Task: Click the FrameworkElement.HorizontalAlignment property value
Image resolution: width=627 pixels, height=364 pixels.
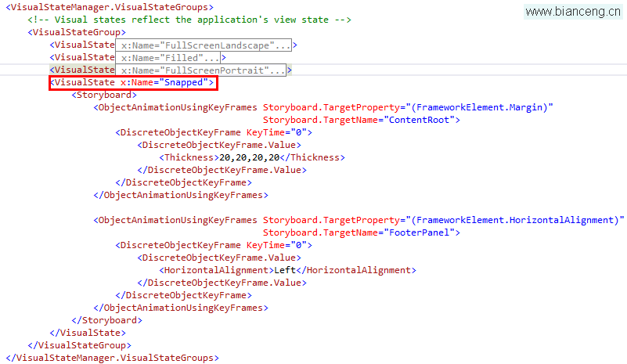Action: click(x=515, y=220)
